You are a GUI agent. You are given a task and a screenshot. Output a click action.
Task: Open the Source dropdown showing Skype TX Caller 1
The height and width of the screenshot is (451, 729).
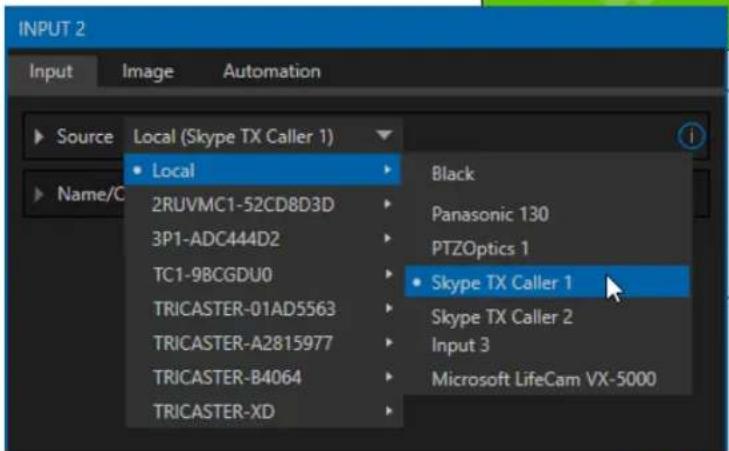click(x=263, y=136)
